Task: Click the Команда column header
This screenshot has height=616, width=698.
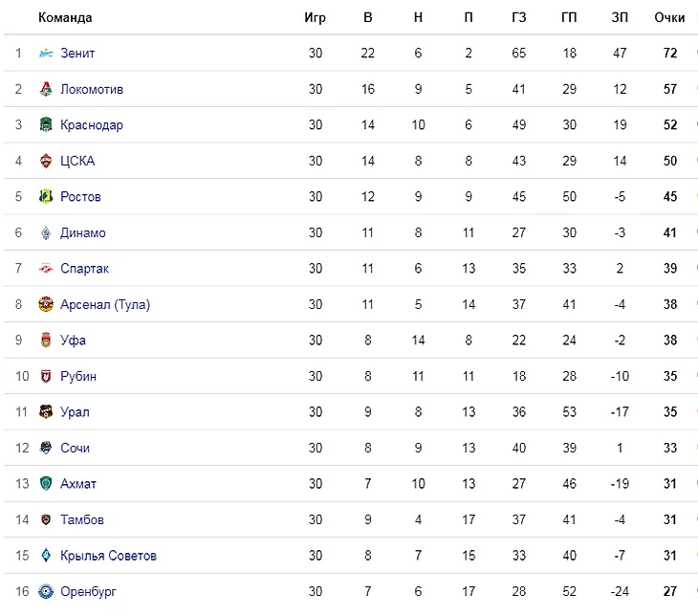Action: (x=65, y=18)
